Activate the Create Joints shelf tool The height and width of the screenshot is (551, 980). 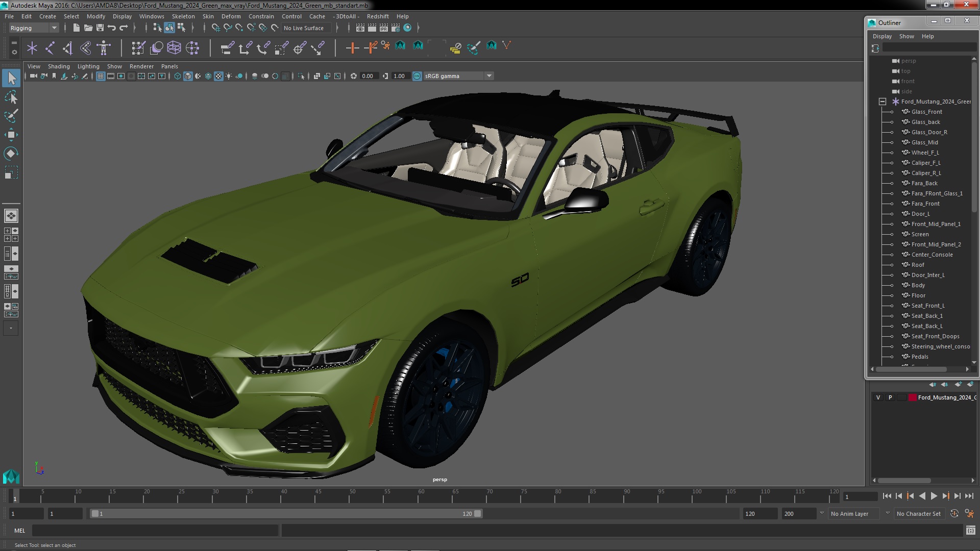(x=50, y=48)
